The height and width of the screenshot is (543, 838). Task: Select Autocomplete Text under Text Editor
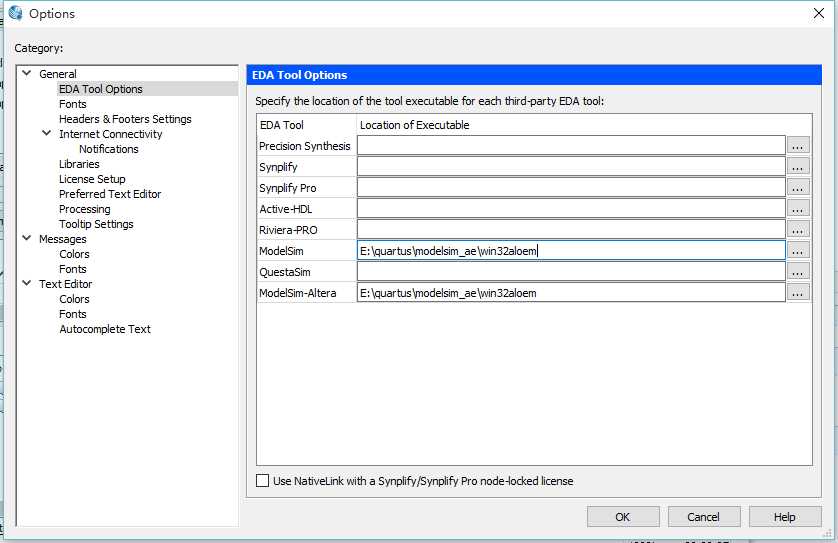pyautogui.click(x=105, y=329)
